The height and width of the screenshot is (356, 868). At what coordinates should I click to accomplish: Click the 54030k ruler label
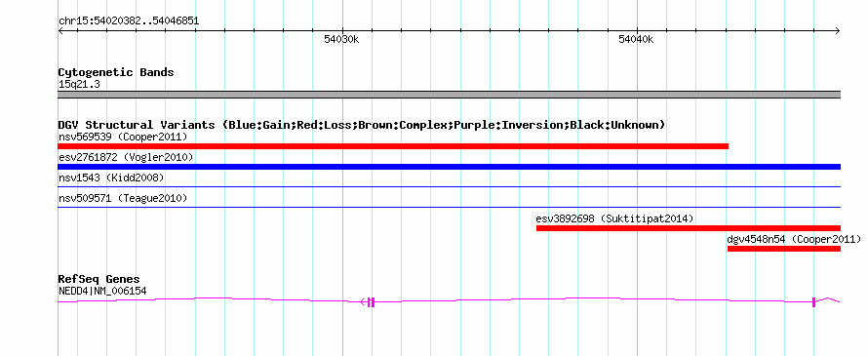(341, 39)
